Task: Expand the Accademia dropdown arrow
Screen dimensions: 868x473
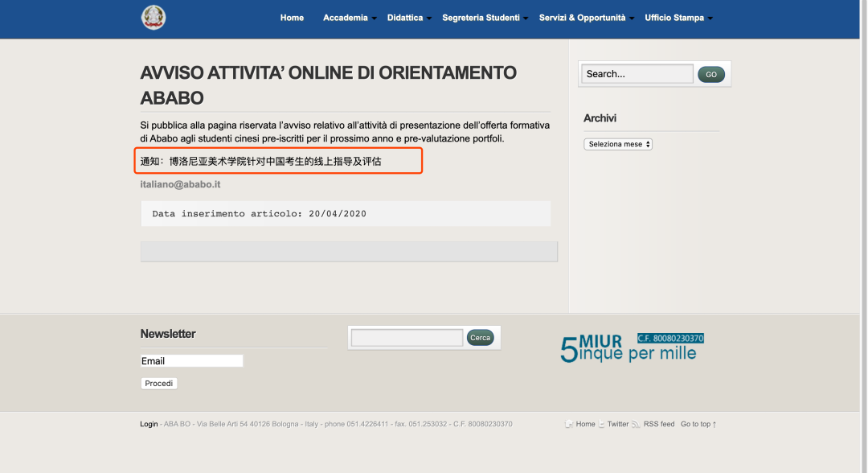Action: tap(375, 19)
